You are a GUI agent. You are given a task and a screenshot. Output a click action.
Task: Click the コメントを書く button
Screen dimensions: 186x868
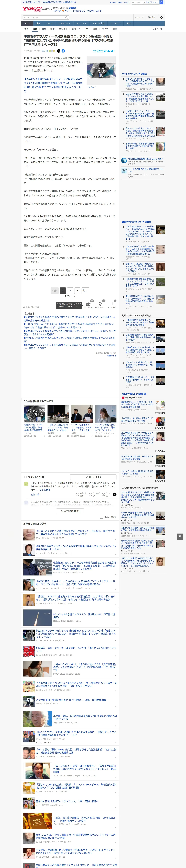tap(93, 477)
